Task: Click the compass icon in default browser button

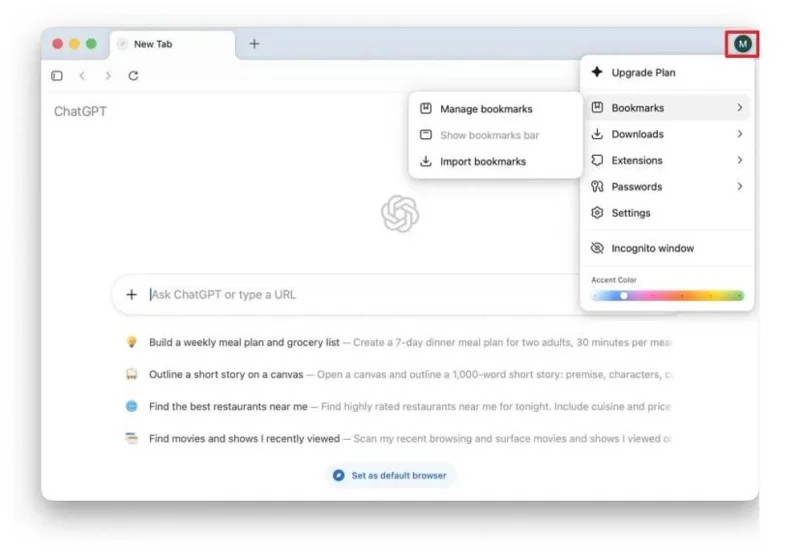Action: (338, 475)
